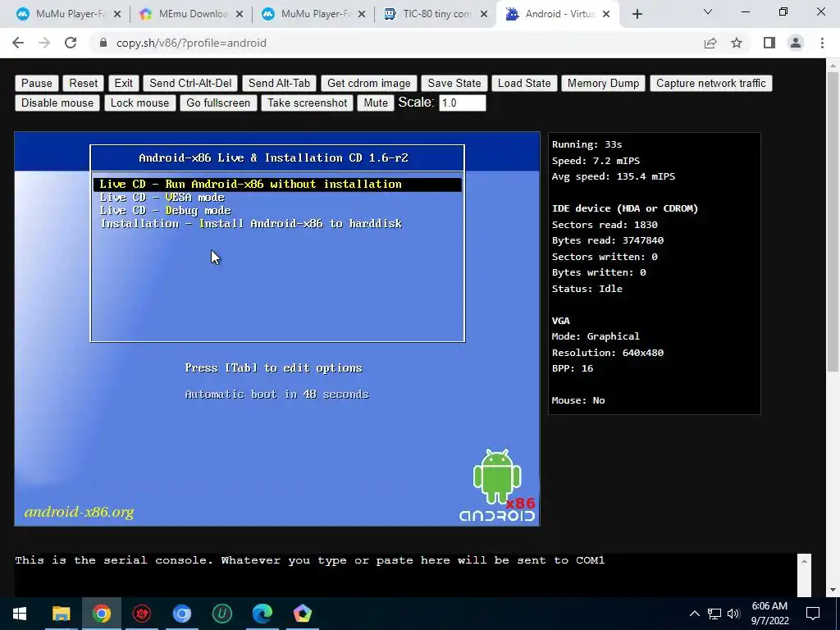Reload the current page
840x630 pixels.
point(71,43)
